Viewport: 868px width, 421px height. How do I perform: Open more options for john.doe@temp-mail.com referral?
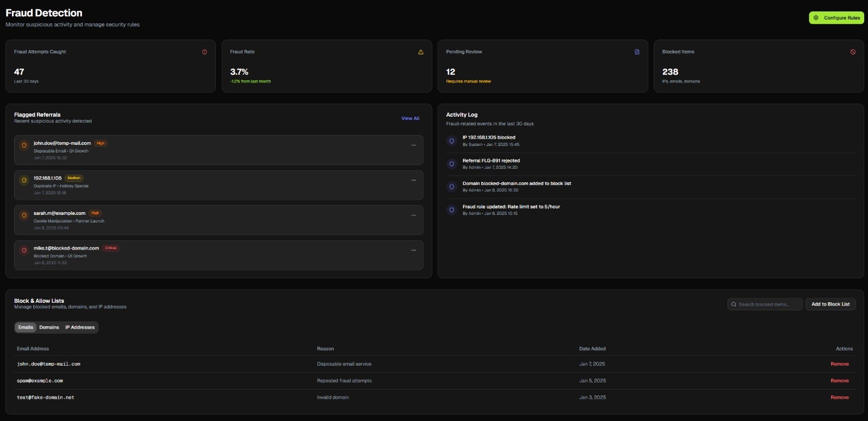[x=413, y=145]
